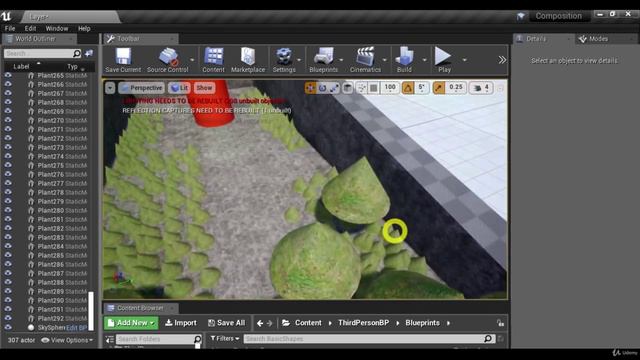Open scale snap value 0.25
Viewport: 640px width, 360px height.
tap(456, 88)
